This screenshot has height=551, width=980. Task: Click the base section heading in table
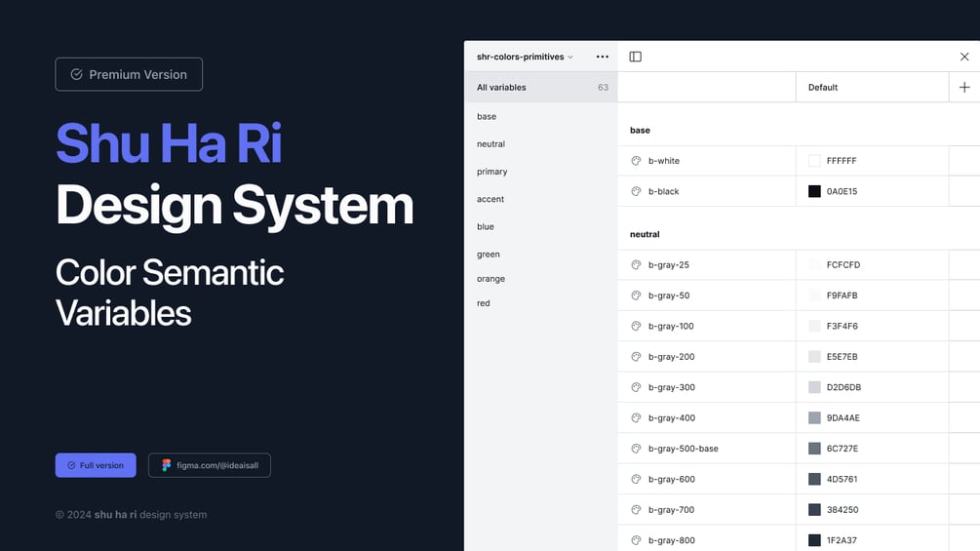[x=640, y=131]
